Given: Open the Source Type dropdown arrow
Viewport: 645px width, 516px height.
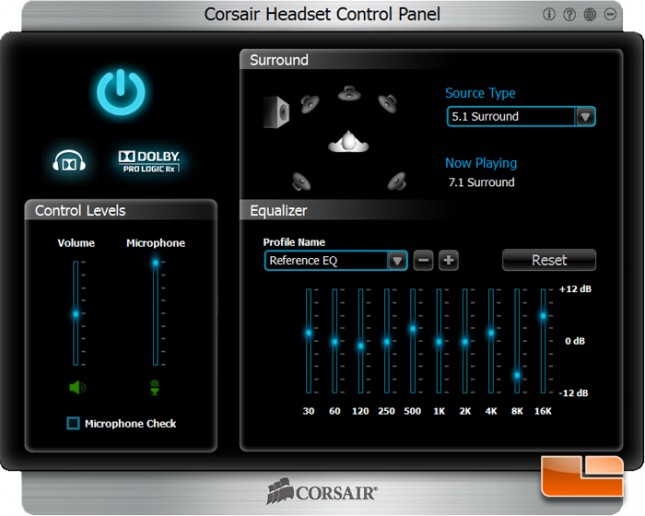Looking at the screenshot, I should [x=585, y=116].
